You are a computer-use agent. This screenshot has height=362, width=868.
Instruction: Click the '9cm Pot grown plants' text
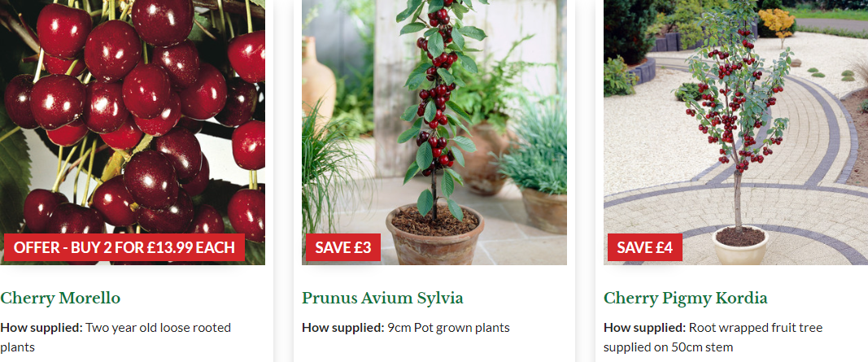[448, 328]
